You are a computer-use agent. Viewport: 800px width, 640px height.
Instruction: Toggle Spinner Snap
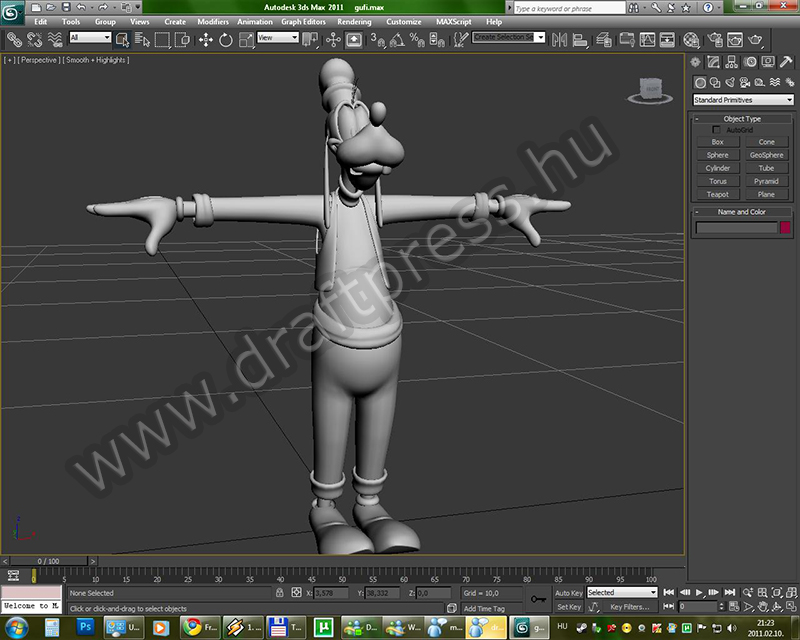(x=437, y=39)
